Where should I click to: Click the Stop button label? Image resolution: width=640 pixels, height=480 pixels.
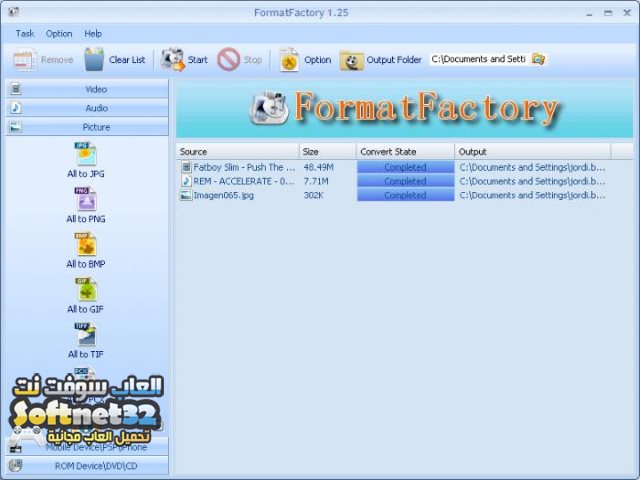point(253,60)
